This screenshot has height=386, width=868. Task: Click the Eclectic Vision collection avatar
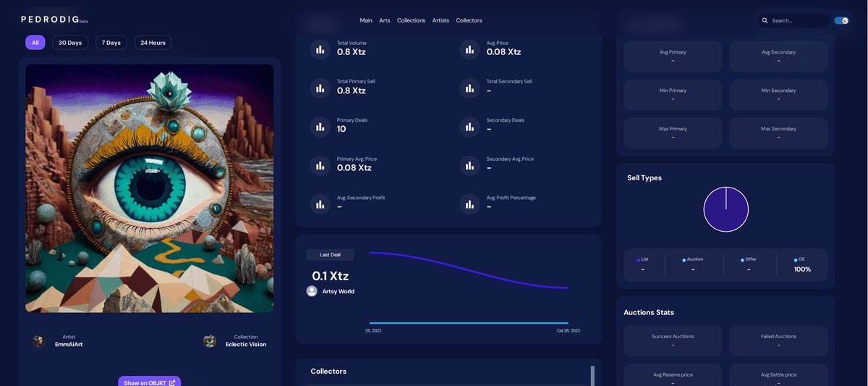(210, 341)
